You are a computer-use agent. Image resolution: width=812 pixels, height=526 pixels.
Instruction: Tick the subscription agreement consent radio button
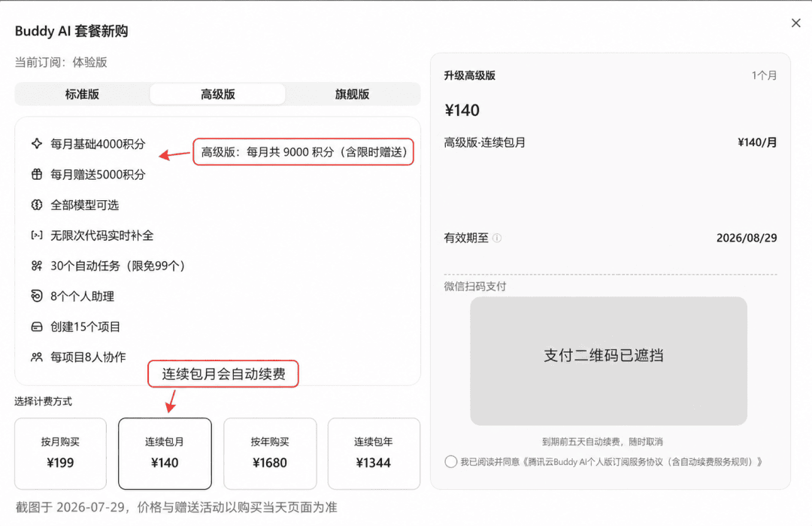450,462
